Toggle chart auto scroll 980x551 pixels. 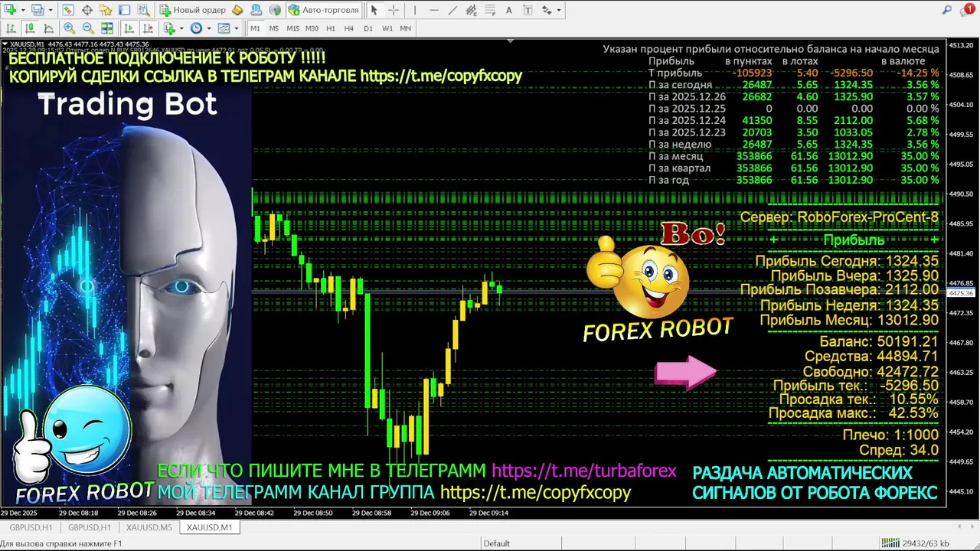pos(129,28)
